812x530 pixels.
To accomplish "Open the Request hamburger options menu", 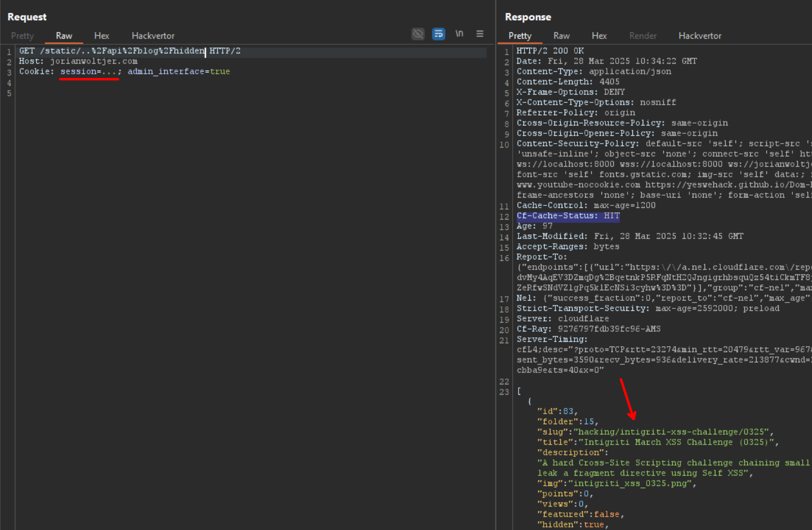I will 480,34.
